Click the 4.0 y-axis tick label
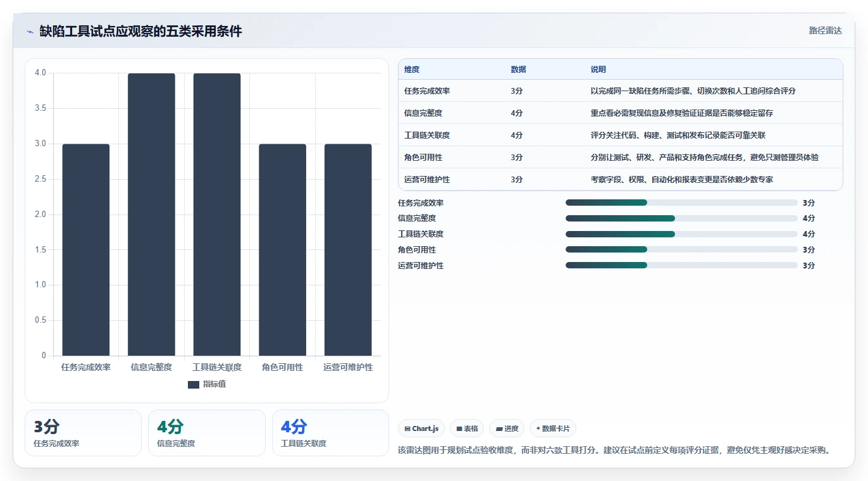 click(x=40, y=73)
